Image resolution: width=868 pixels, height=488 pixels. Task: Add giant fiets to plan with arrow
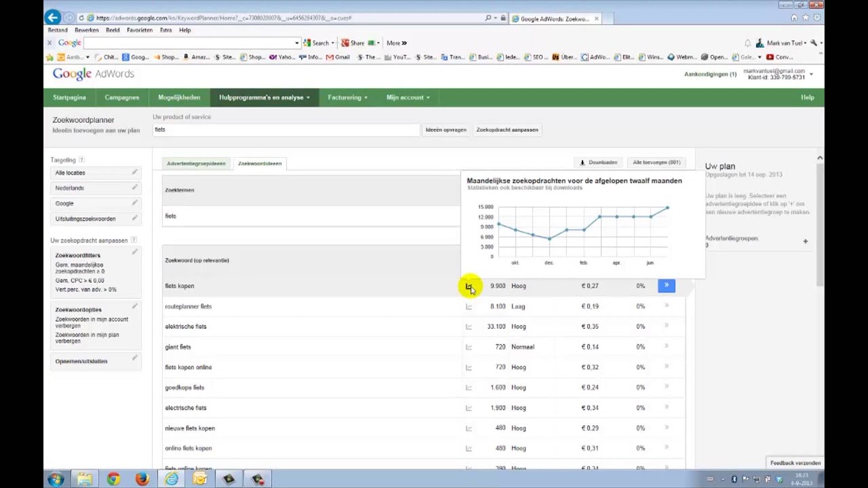(x=667, y=346)
